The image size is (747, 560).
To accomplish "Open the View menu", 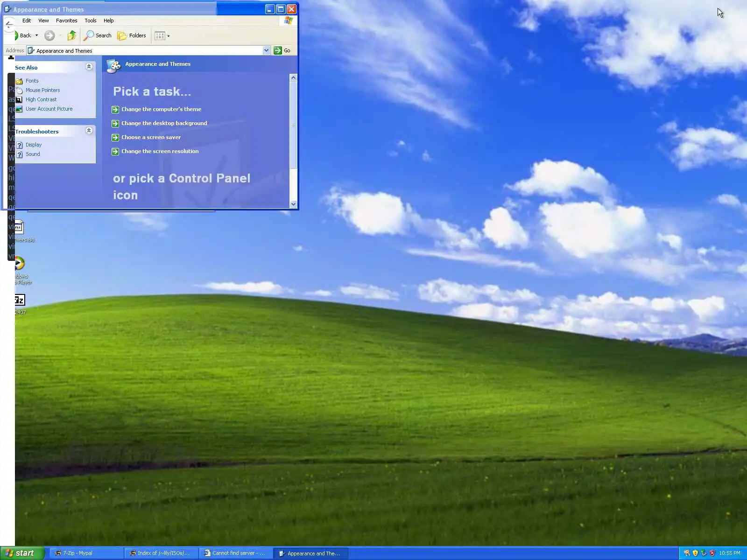I will [x=43, y=21].
